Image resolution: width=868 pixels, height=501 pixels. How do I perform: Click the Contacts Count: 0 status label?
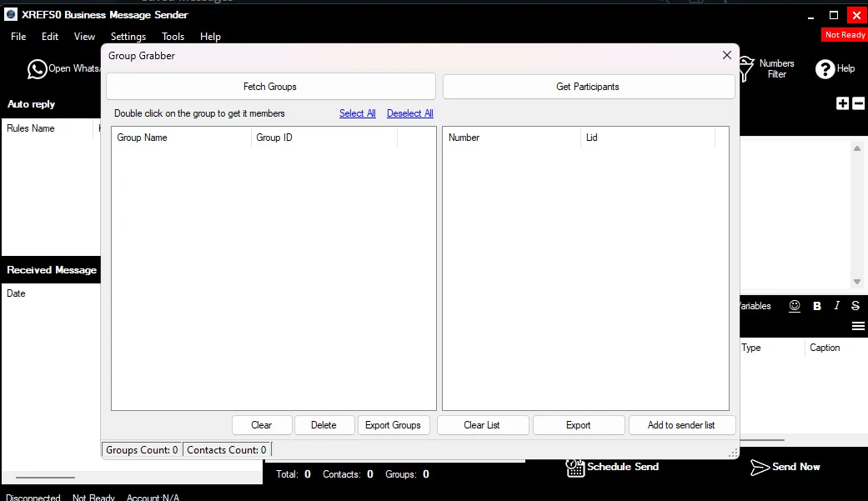point(227,450)
